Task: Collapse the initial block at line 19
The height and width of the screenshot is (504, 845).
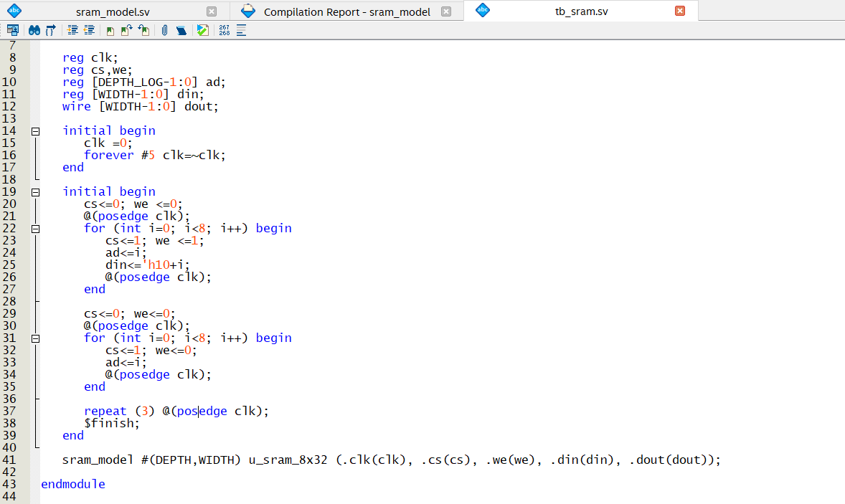Action: (36, 192)
